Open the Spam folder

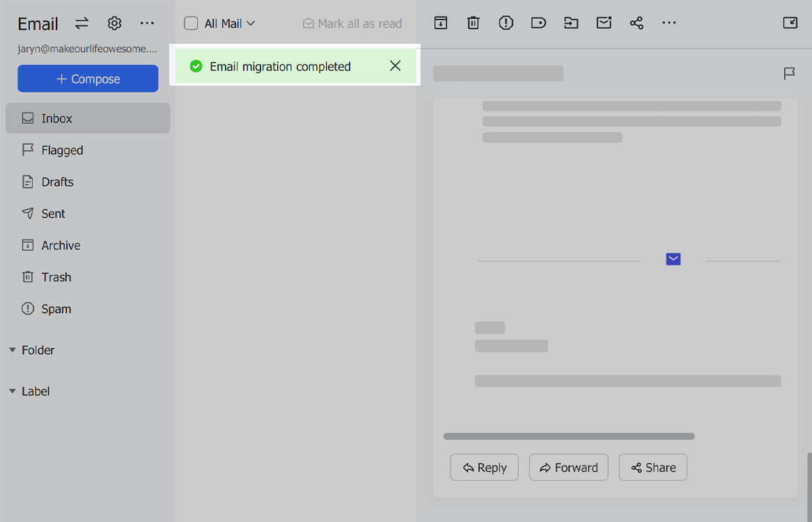(x=54, y=308)
